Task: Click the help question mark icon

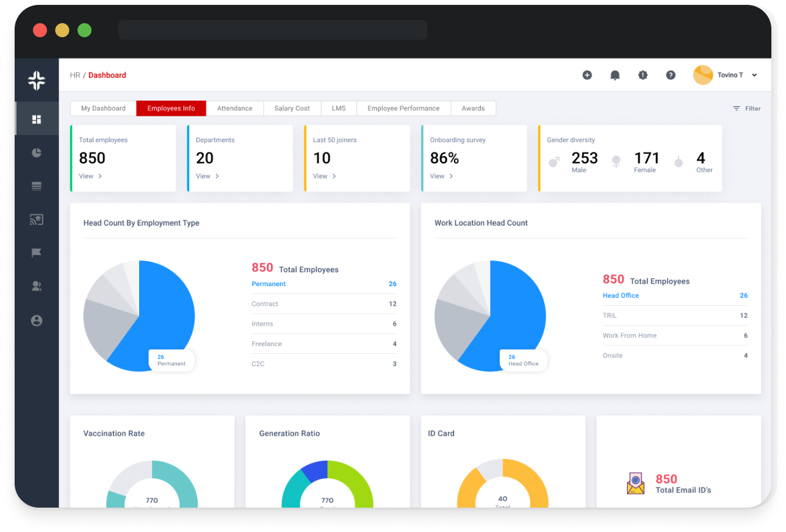Action: pos(671,75)
